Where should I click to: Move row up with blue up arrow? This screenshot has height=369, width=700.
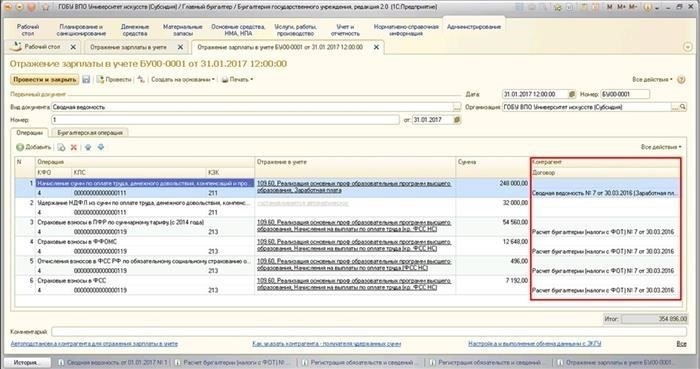coord(88,147)
